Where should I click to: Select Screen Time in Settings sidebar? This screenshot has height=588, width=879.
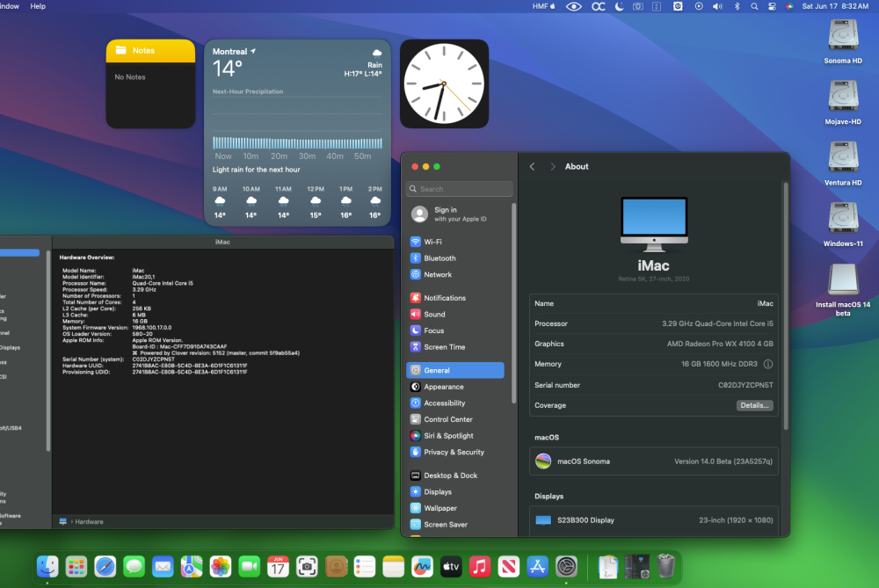tap(455, 347)
